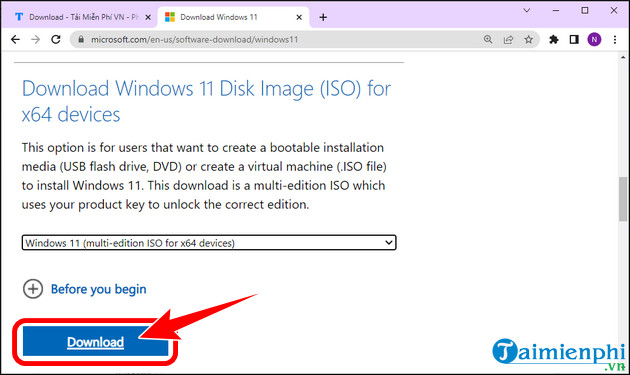Close the Tải Miễn Phí VN tab
630x375 pixels.
(x=148, y=17)
